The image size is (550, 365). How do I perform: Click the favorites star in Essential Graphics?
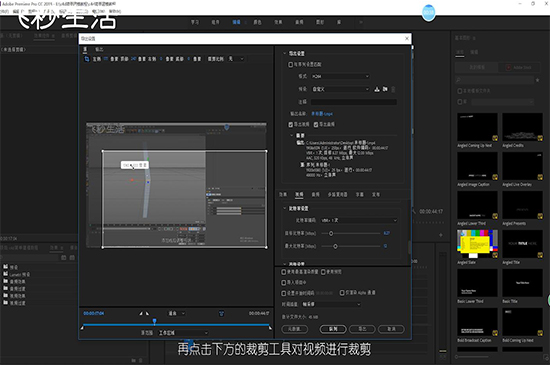(537, 80)
